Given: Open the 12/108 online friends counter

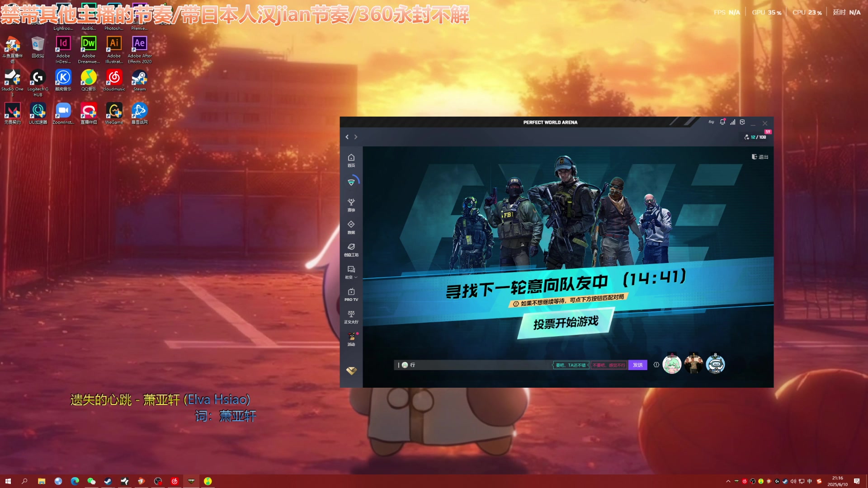Looking at the screenshot, I should tap(755, 137).
